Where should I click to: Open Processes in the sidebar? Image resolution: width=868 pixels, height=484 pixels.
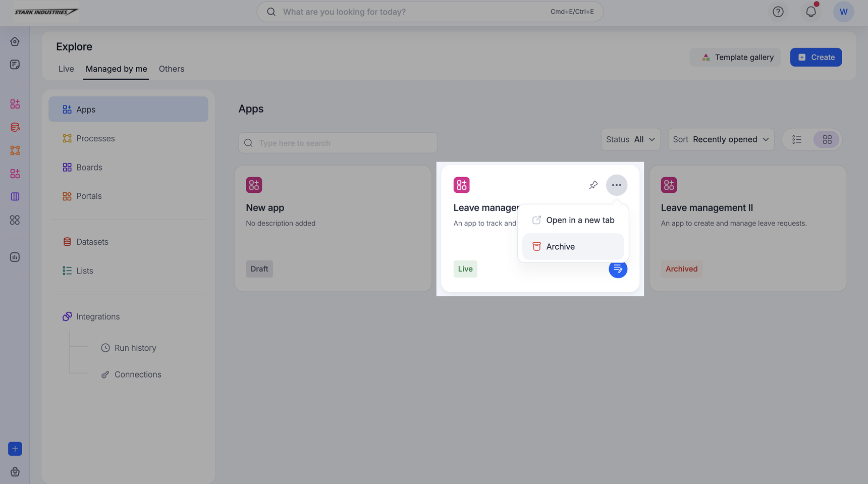click(x=95, y=138)
